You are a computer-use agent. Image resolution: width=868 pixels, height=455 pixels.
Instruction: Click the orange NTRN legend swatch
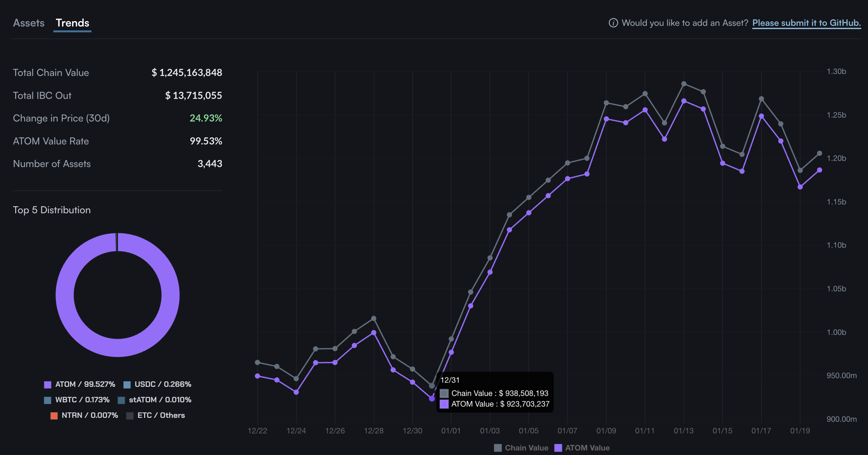pos(54,416)
